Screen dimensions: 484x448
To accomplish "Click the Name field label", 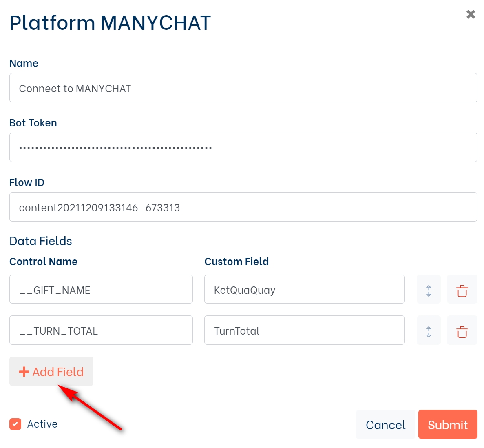I will coord(24,63).
